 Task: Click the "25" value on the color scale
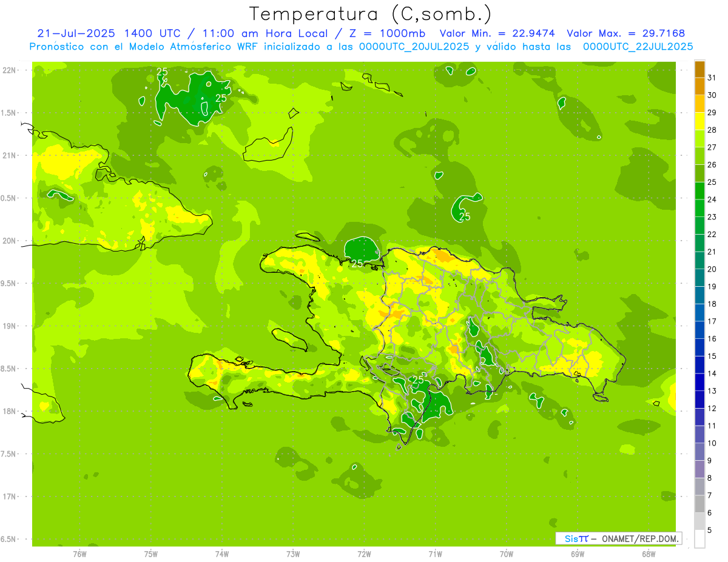tap(712, 182)
